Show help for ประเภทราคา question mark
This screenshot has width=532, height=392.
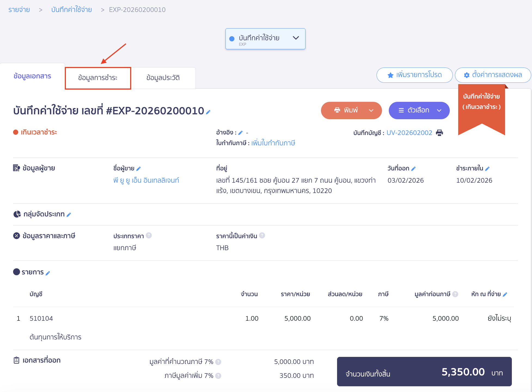[149, 235]
